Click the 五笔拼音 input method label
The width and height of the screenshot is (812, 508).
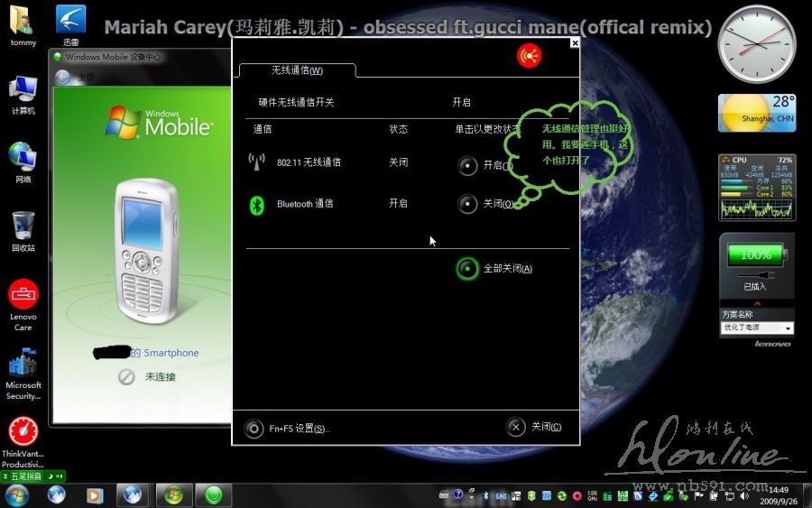[26, 476]
